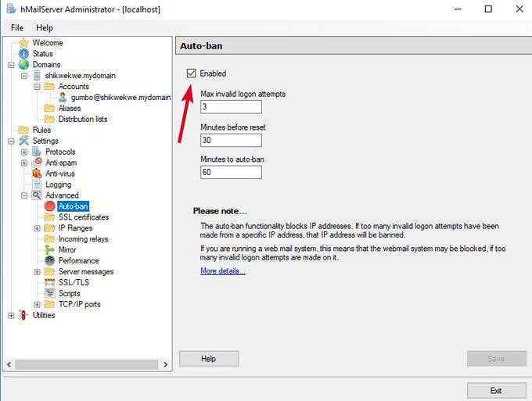The width and height of the screenshot is (532, 401).
Task: Click the tree horizontal scrollbar thumb
Action: [x=87, y=364]
